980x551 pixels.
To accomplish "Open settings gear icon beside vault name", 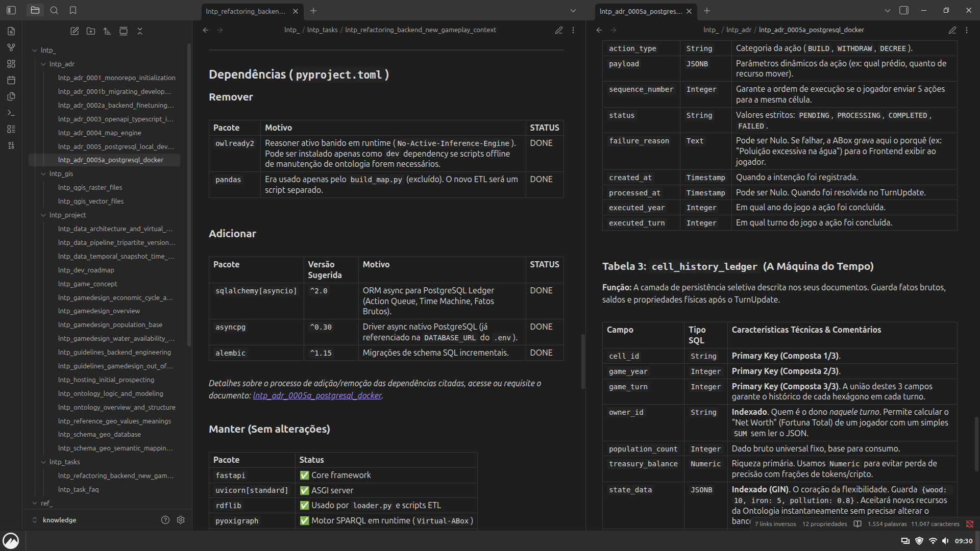I will point(181,520).
